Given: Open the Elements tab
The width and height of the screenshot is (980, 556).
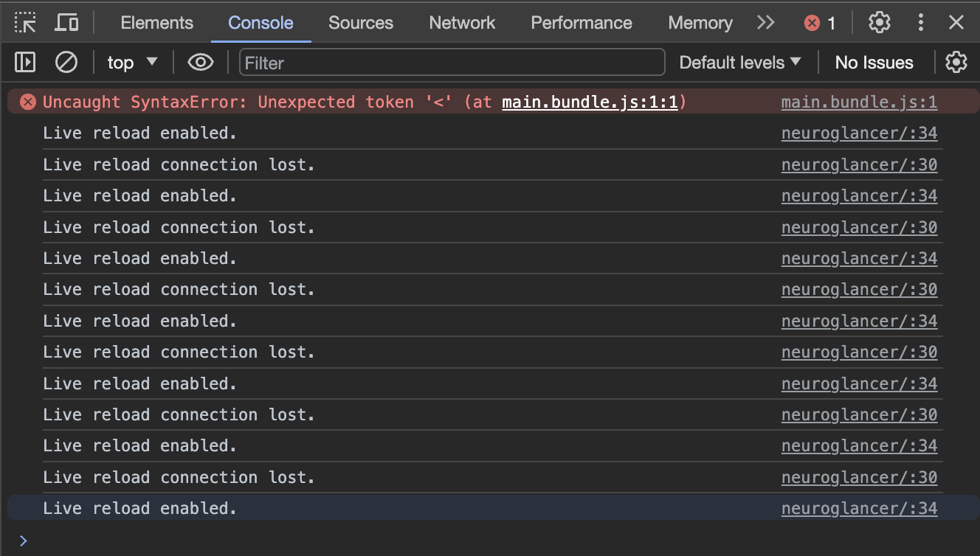Looking at the screenshot, I should (156, 23).
